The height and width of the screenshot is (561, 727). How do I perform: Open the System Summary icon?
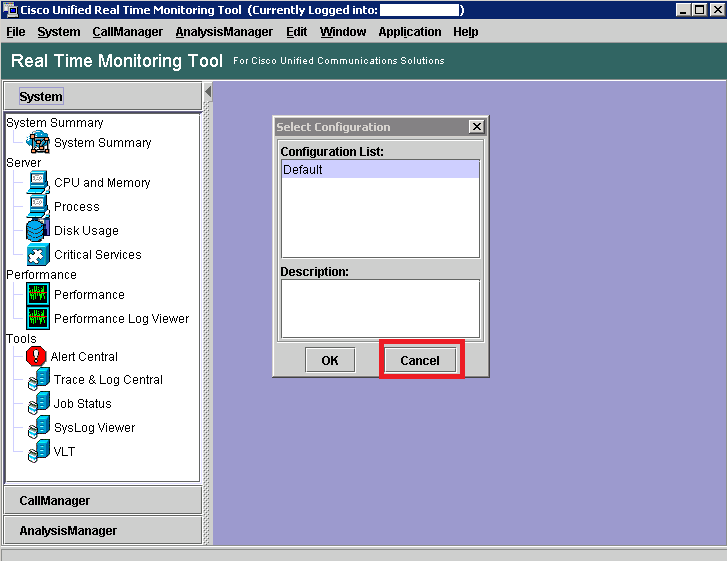pyautogui.click(x=38, y=142)
